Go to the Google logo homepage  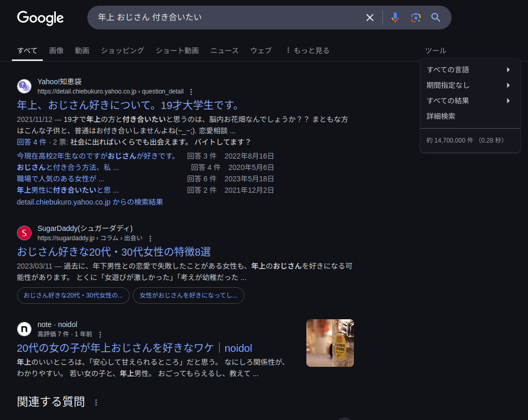[x=40, y=18]
